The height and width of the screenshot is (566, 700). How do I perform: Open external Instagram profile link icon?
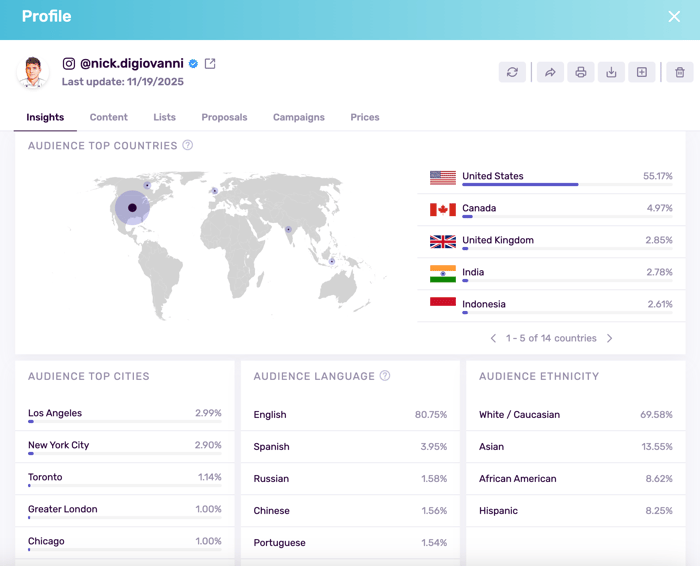pyautogui.click(x=210, y=64)
